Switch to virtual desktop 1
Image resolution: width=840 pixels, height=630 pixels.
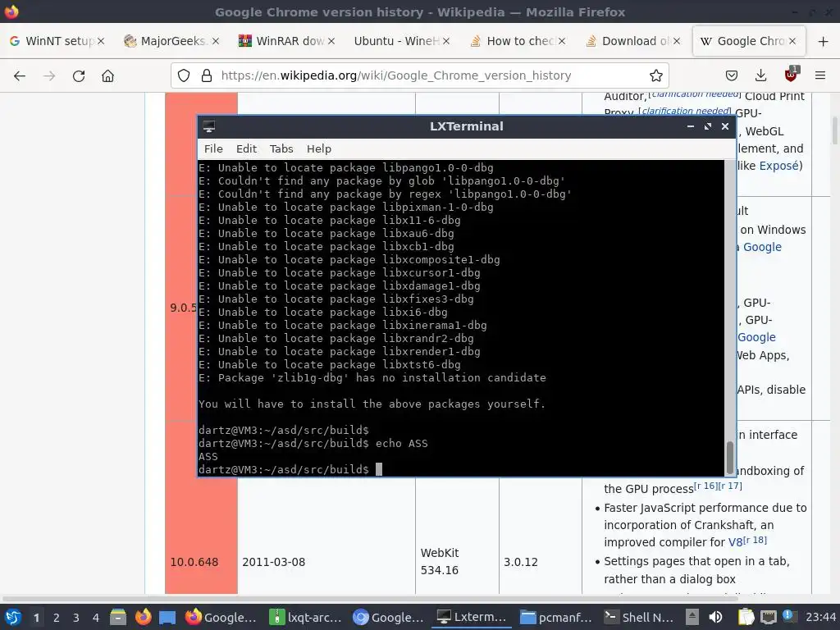(36, 618)
